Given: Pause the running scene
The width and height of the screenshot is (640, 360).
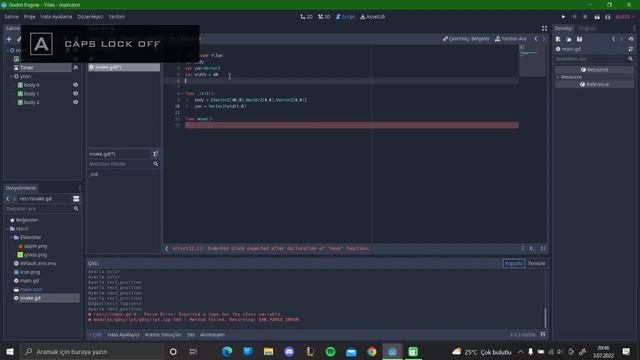Looking at the screenshot, I should tap(574, 17).
